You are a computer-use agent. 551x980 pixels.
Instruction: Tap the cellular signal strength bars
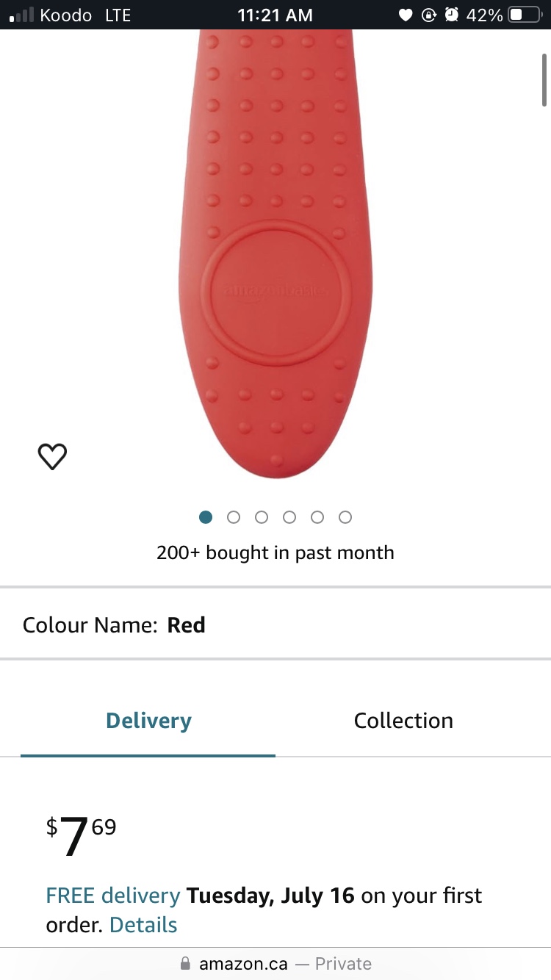click(x=21, y=15)
